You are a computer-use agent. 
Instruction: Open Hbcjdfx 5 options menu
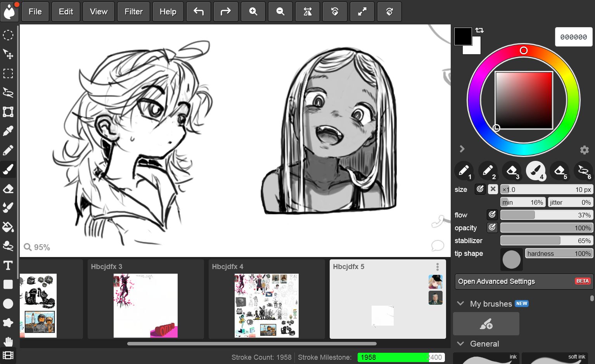437,267
